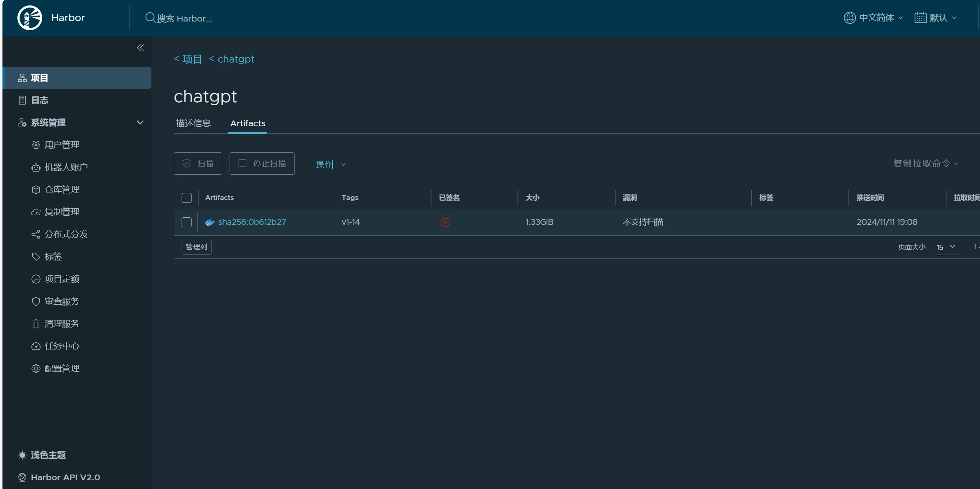Check the sha256:0b612b27 row checkbox
980x489 pixels.
(x=187, y=222)
